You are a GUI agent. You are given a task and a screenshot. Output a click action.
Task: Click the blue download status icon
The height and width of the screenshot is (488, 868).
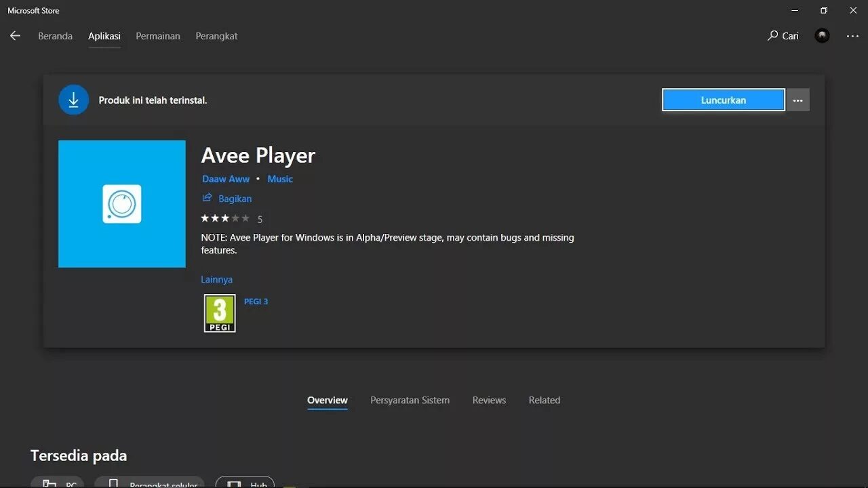coord(73,100)
